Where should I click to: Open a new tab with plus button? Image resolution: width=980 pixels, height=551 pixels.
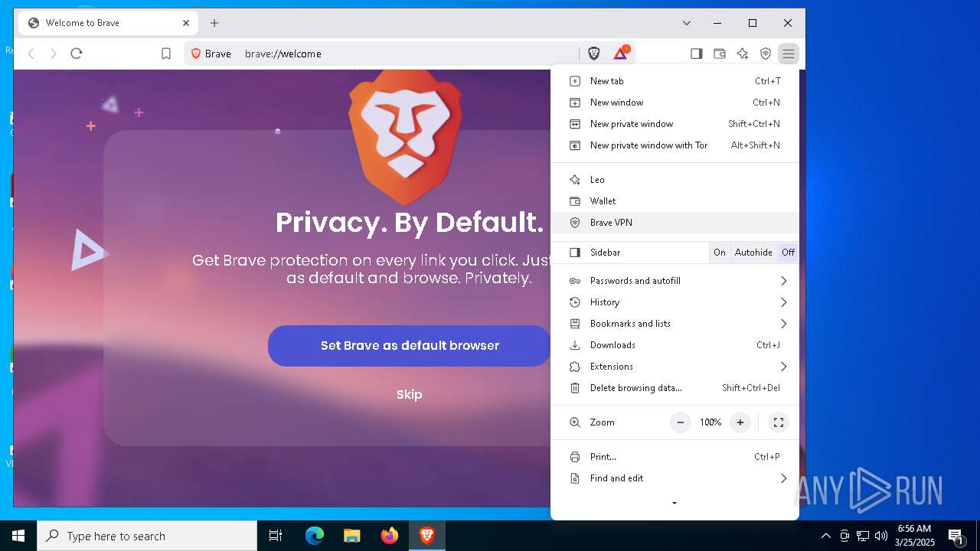[214, 23]
